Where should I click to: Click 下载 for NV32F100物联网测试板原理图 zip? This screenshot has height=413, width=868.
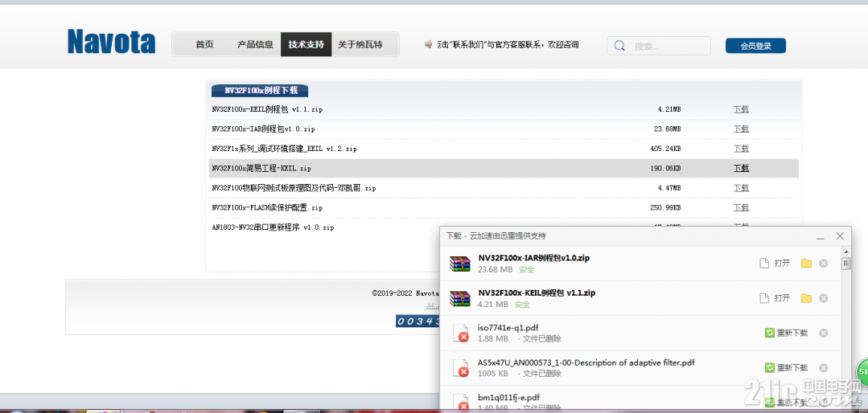[x=741, y=188]
